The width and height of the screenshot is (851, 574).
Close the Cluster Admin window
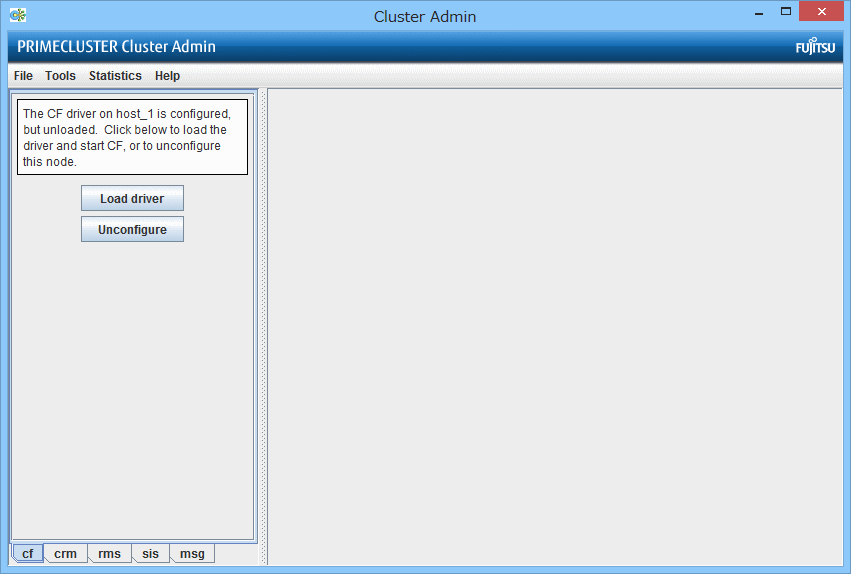click(x=822, y=12)
